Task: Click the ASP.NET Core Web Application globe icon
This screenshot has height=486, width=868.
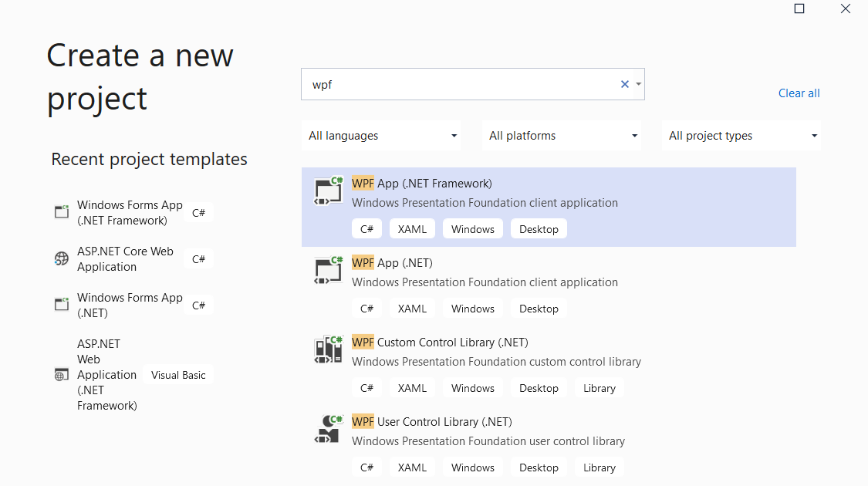Action: click(62, 258)
